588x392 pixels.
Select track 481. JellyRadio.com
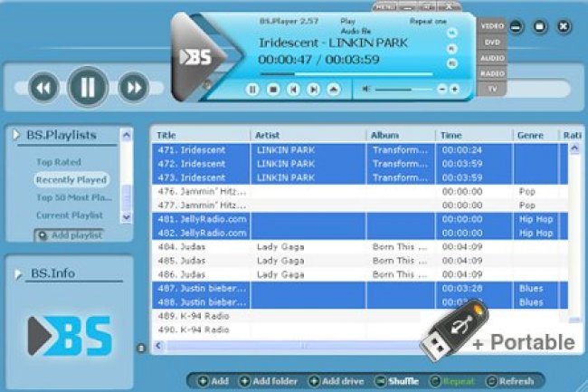(x=360, y=219)
